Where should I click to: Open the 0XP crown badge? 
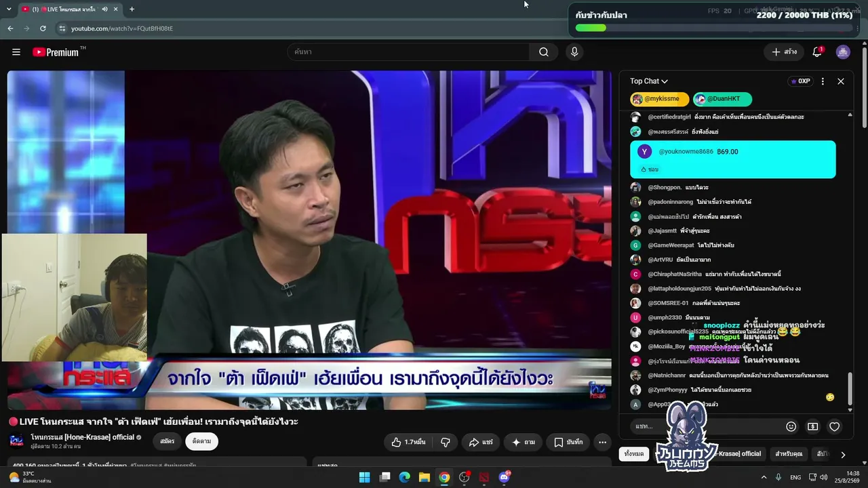[800, 81]
